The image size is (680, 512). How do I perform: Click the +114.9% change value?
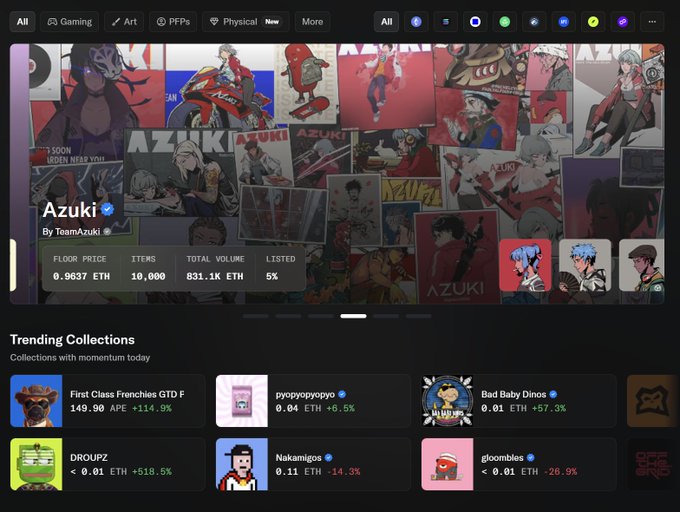tap(152, 408)
